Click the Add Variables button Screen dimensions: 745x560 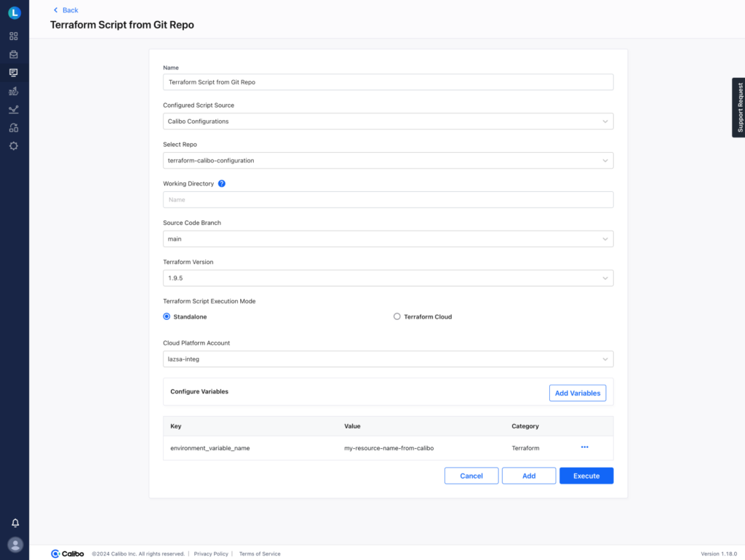[x=577, y=393]
